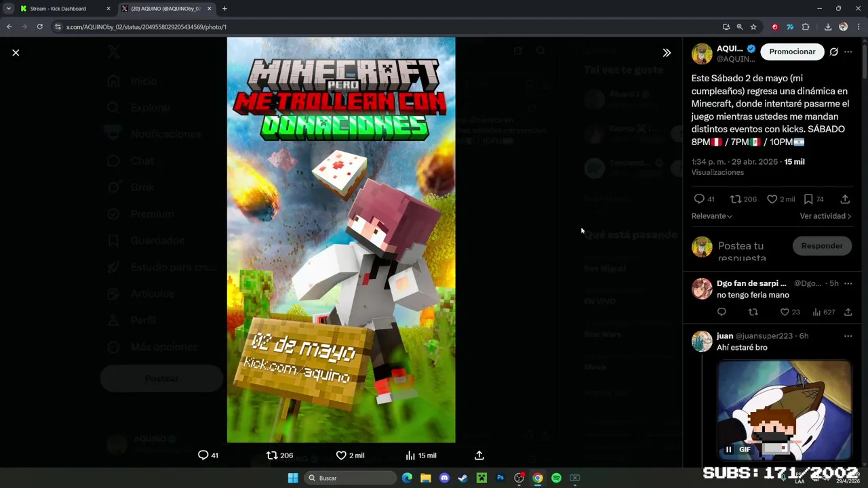Open more options for juan's reply
Viewport: 868px width, 488px height.
848,336
